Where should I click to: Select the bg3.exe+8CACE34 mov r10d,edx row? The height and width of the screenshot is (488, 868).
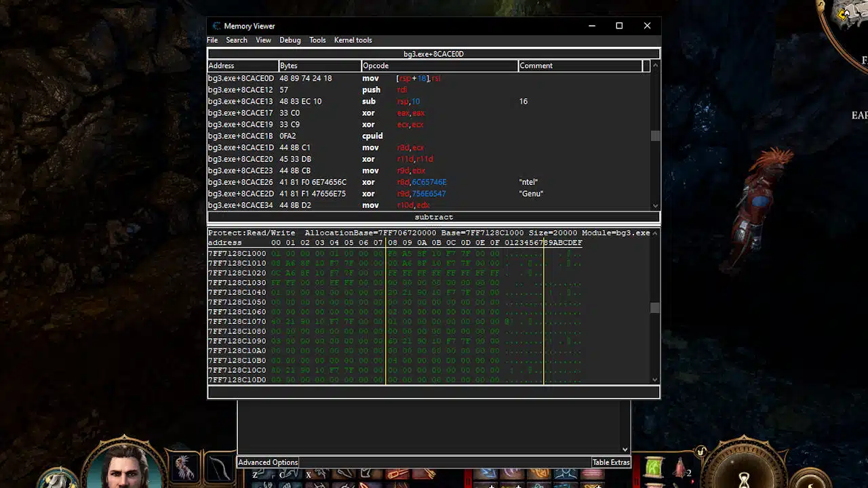tap(429, 205)
